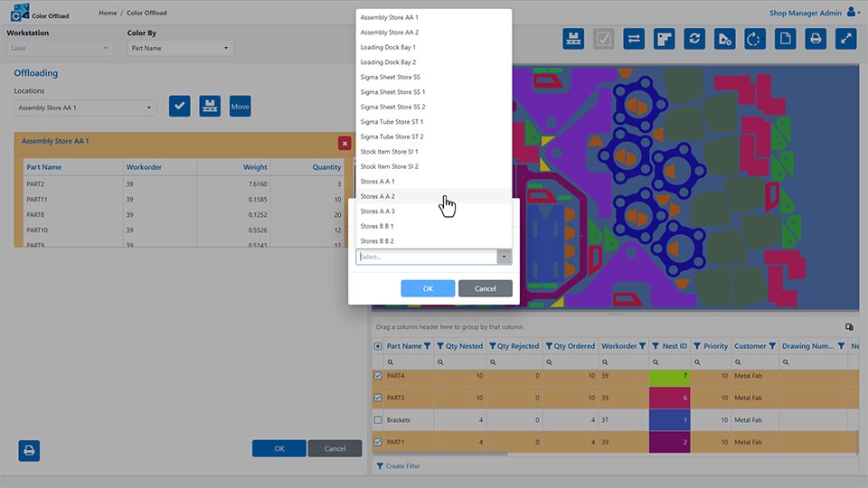Uncheck the PART4 row checkbox
868x488 pixels.
pos(378,376)
